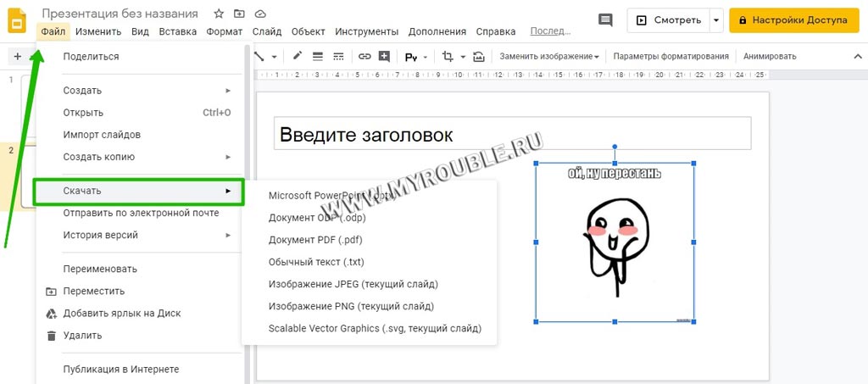Viewport: 868px width, 384px height.
Task: Click the border weight icon
Action: 318,56
